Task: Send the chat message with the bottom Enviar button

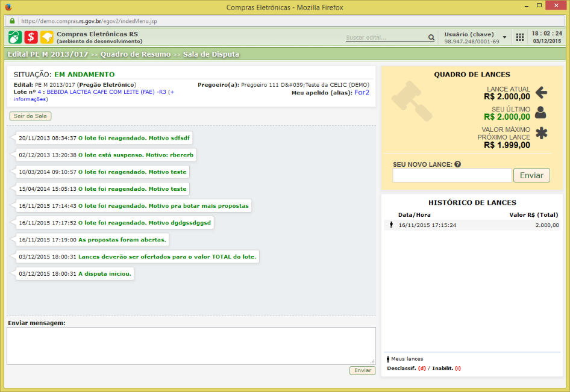Action: click(x=362, y=370)
